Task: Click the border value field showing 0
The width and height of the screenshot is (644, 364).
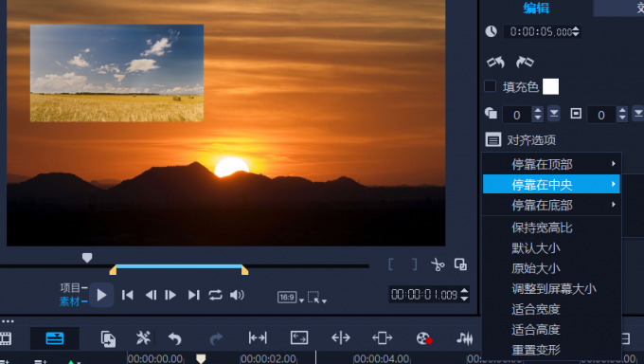Action: coord(601,115)
